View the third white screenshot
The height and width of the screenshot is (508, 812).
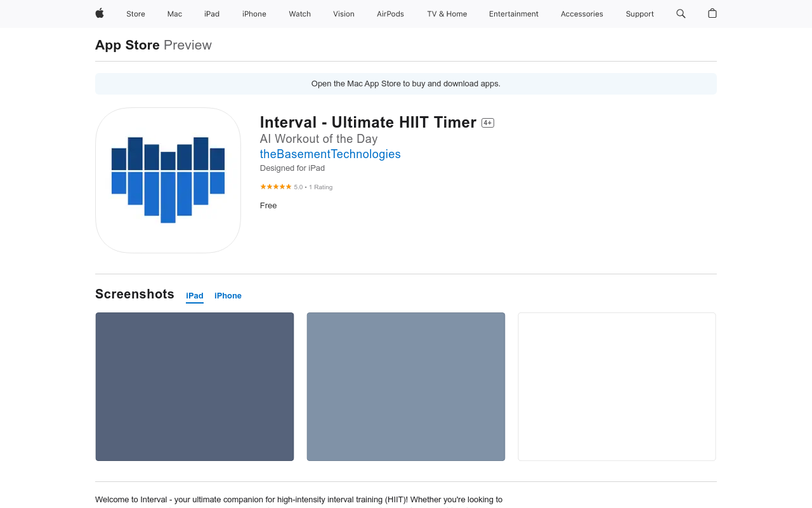pos(617,387)
